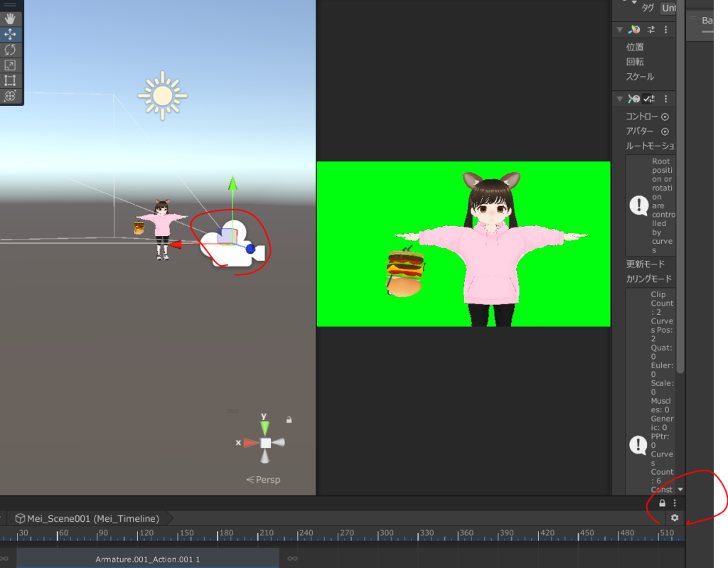Toggle the Timeline window lock
The image size is (728, 568).
663,503
